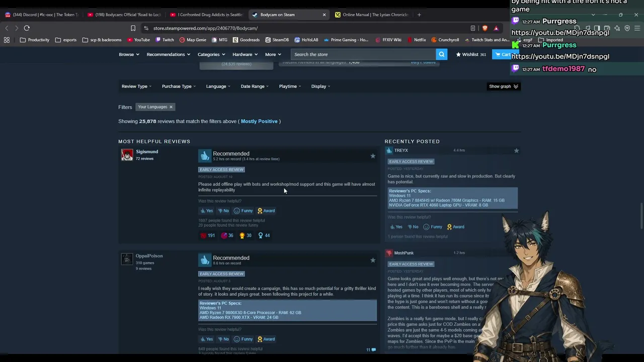The image size is (644, 362).
Task: Open the Brave Rewards triangle icon
Action: (496, 28)
